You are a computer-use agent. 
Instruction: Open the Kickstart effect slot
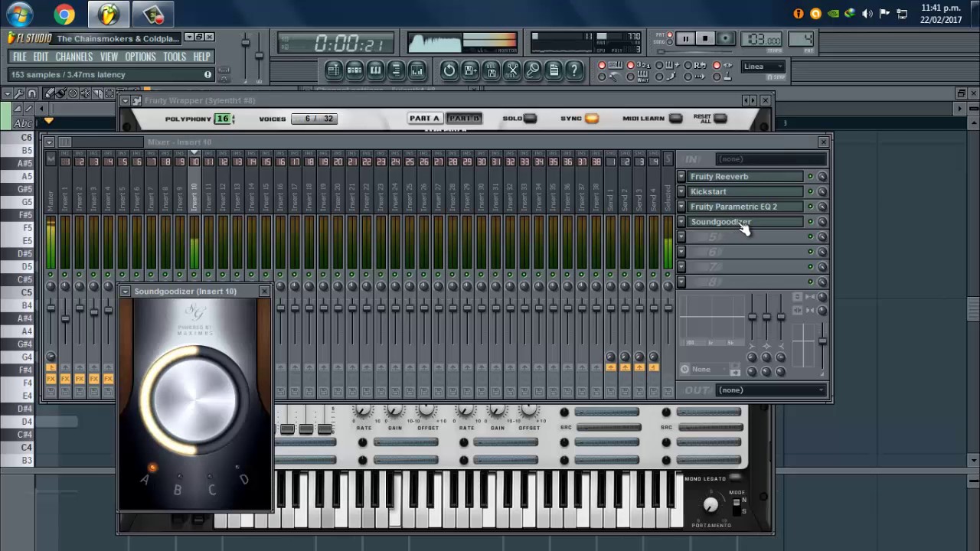746,191
